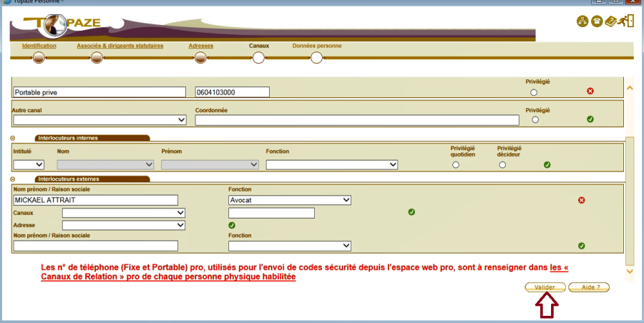This screenshot has width=644, height=323.
Task: Confirm the Autre canal row green check
Action: [x=590, y=119]
